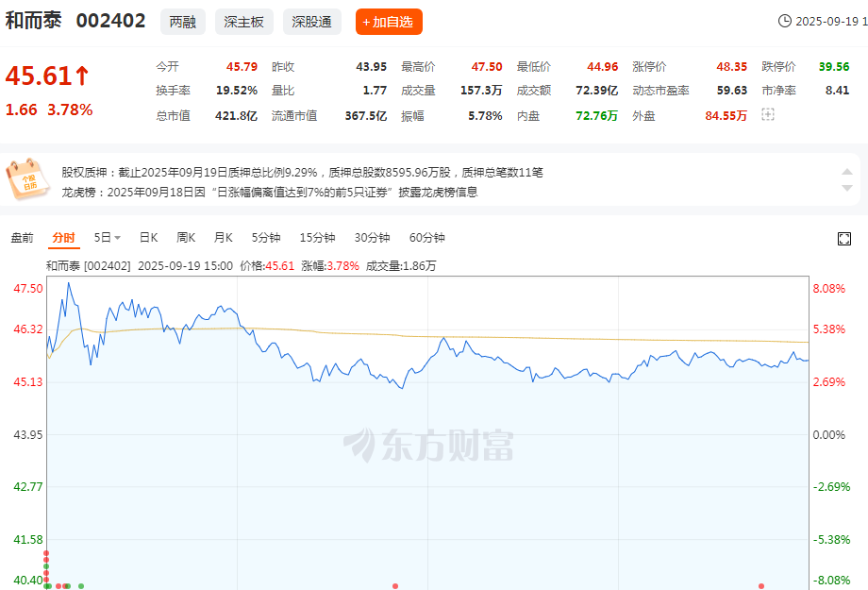
Task: Click the red marker dot near close
Action: [761, 585]
